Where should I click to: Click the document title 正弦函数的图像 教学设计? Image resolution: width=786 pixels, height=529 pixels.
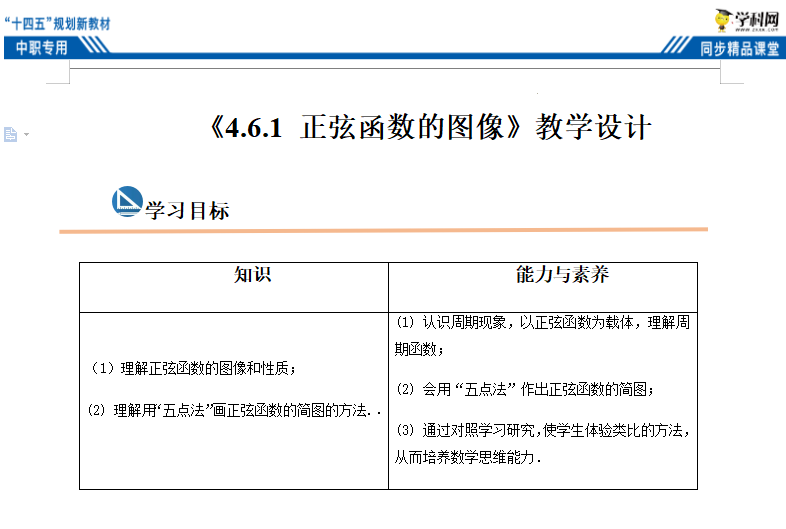pyautogui.click(x=431, y=128)
